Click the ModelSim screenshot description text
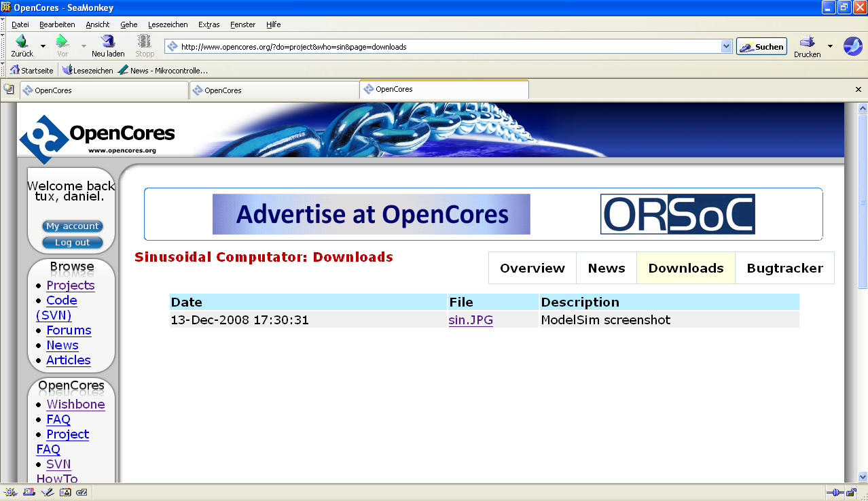 606,320
